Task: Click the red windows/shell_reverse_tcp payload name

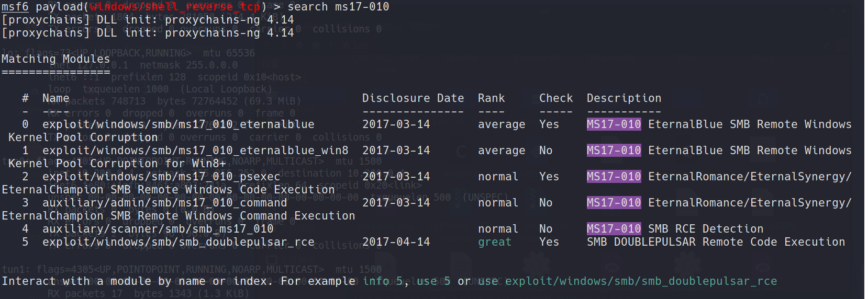Action: click(175, 7)
